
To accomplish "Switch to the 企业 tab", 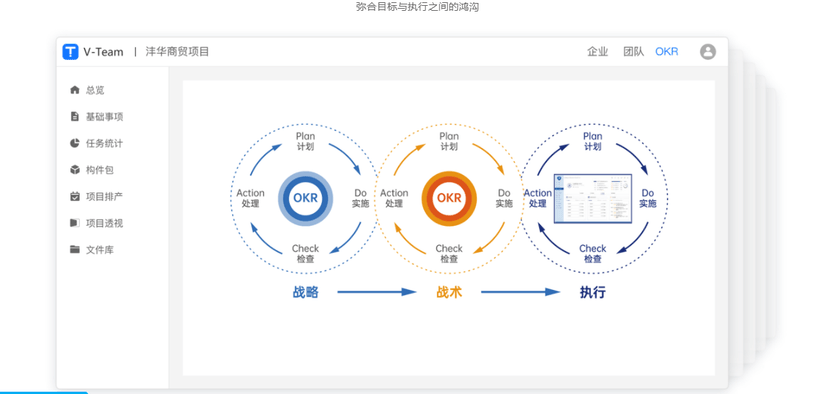I will coord(598,52).
